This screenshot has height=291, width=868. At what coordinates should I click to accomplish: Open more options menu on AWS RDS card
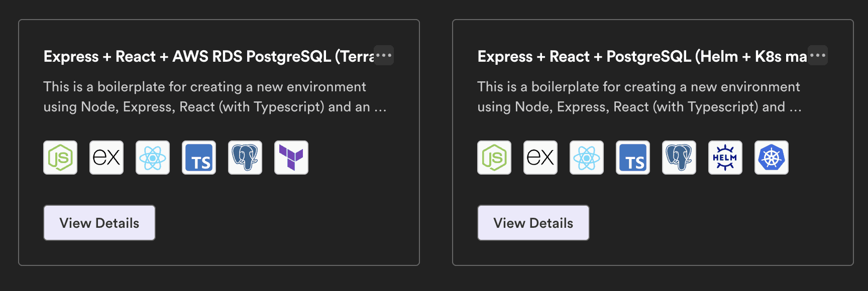tap(384, 55)
